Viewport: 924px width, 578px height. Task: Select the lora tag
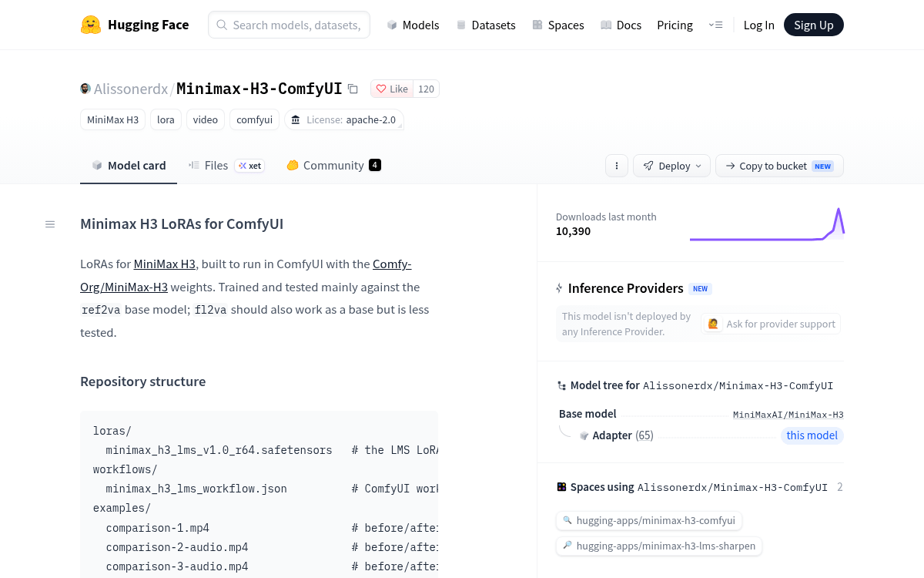[166, 119]
